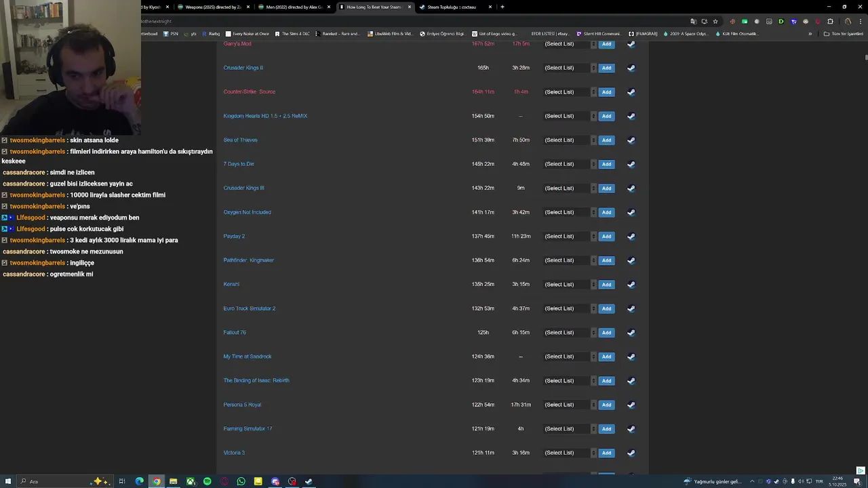Open the Payday 2 game link

click(234, 236)
